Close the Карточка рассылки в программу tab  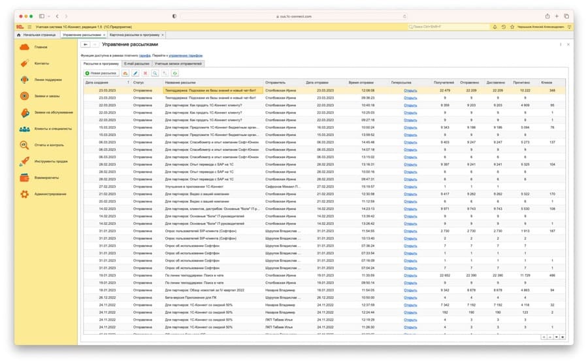[x=163, y=35]
